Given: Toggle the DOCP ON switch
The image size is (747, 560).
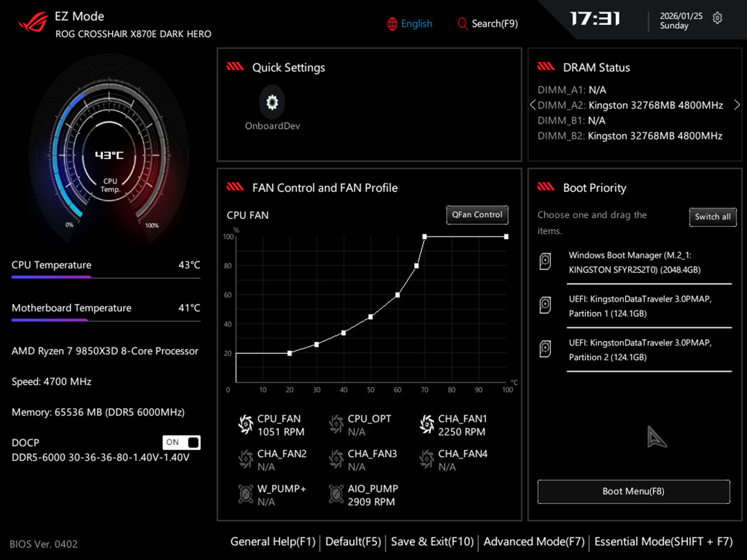Looking at the screenshot, I should pyautogui.click(x=181, y=442).
